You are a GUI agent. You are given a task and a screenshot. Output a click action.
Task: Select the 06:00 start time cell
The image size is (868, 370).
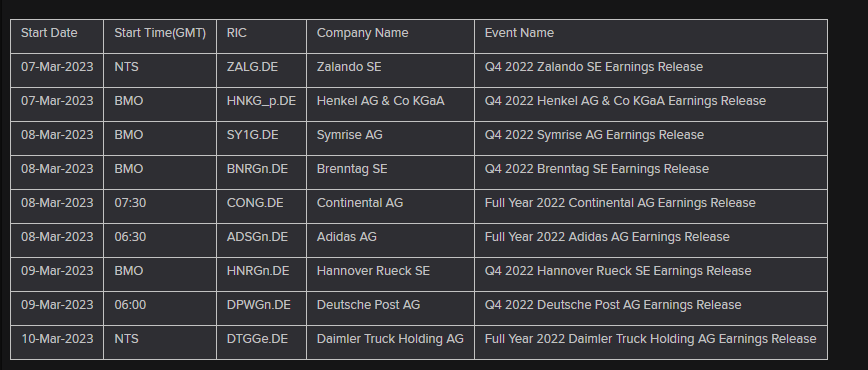click(x=160, y=309)
